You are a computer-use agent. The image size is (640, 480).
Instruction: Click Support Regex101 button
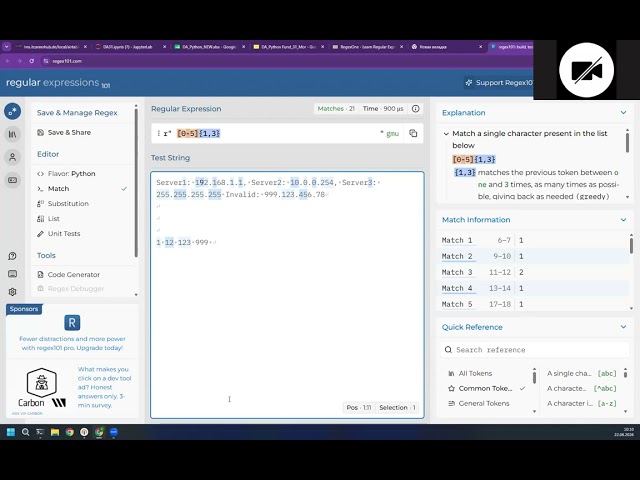click(x=499, y=82)
